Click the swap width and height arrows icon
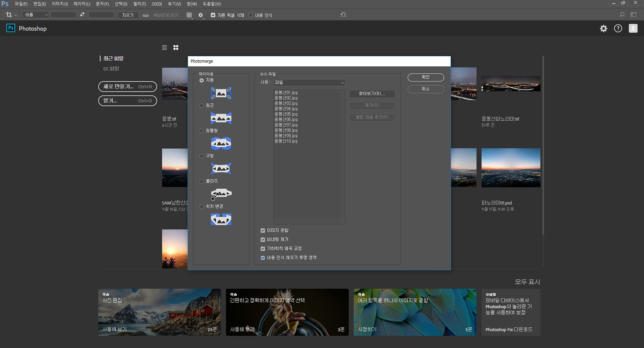This screenshot has width=644, height=348. [x=82, y=15]
